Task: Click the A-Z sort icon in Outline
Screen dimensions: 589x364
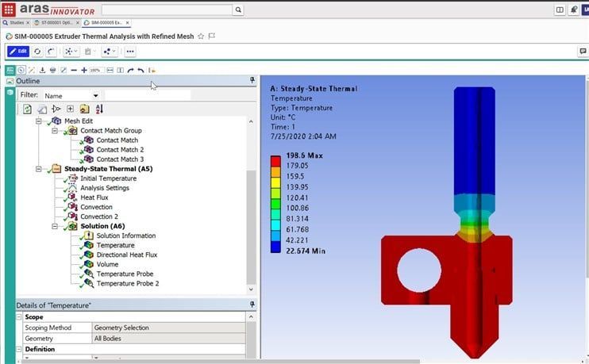Action: click(99, 109)
